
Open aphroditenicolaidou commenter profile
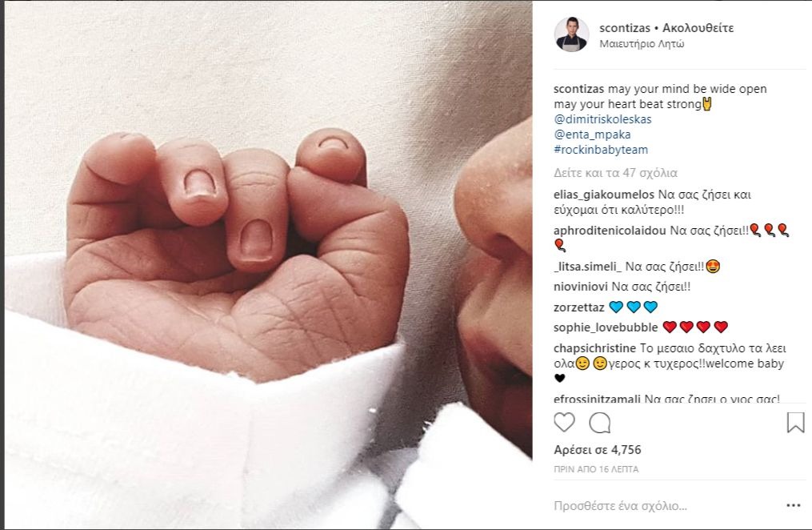(610, 231)
